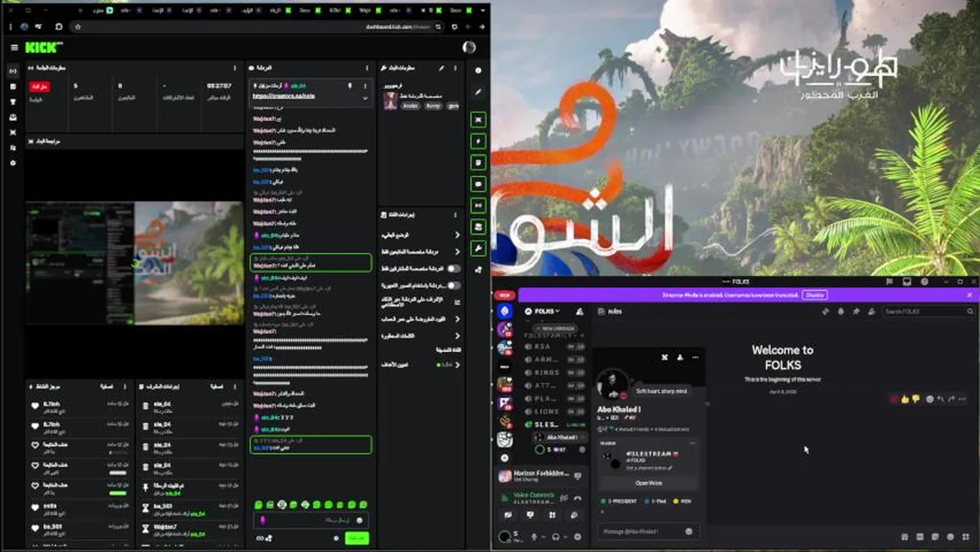
Task: Click filter in activity feed header
Action: (x=107, y=387)
